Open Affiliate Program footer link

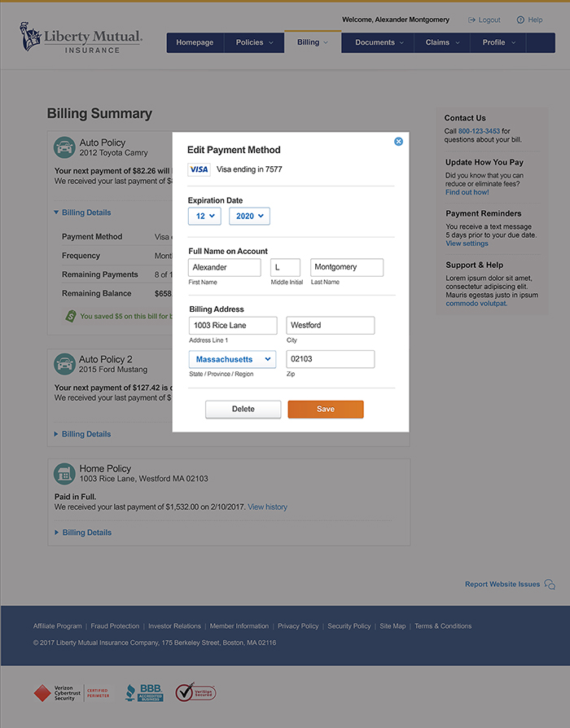pos(58,626)
